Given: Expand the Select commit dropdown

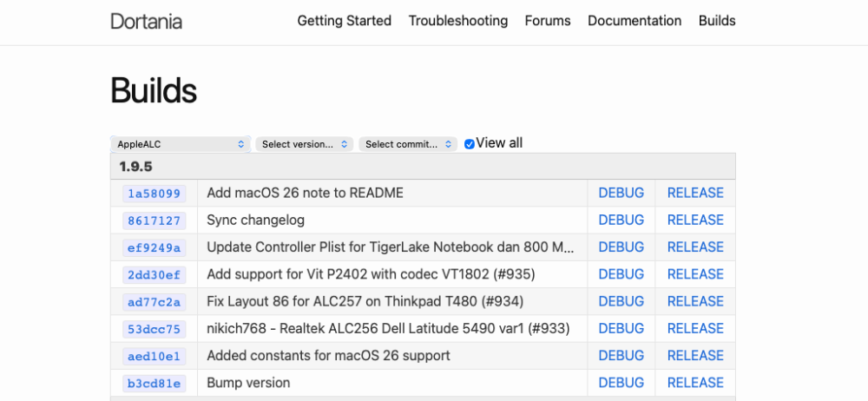Looking at the screenshot, I should [408, 144].
